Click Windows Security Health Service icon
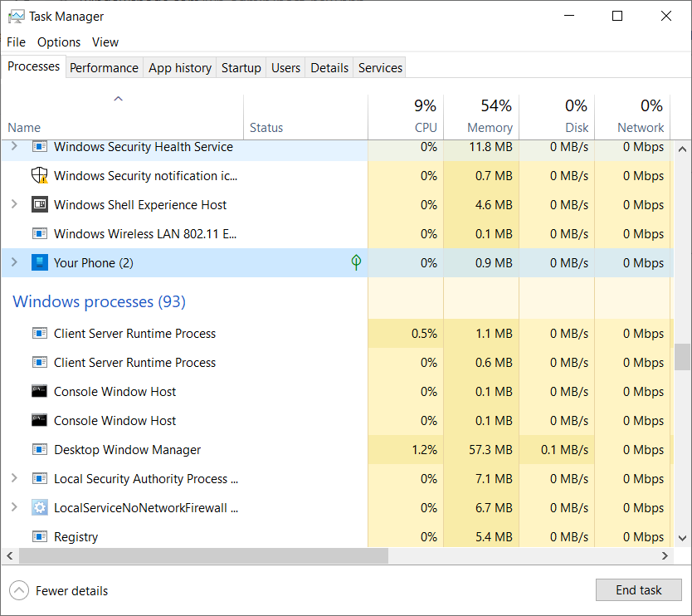 pos(40,147)
